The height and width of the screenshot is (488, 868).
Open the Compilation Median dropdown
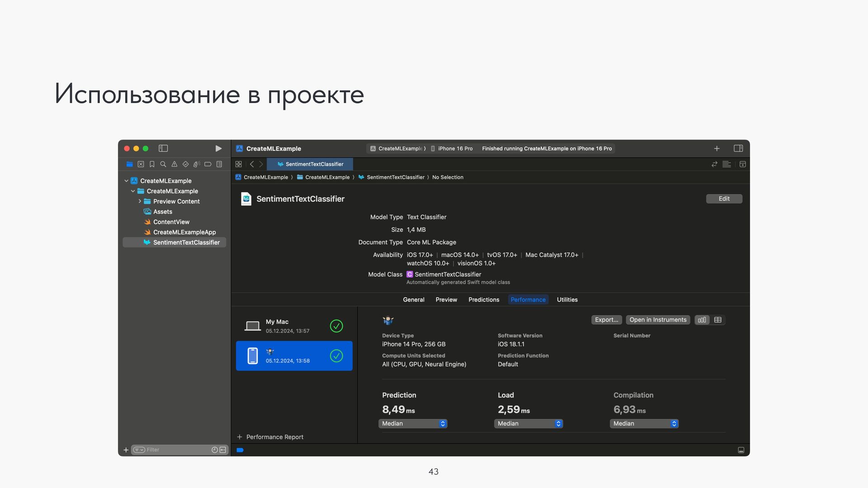(644, 423)
